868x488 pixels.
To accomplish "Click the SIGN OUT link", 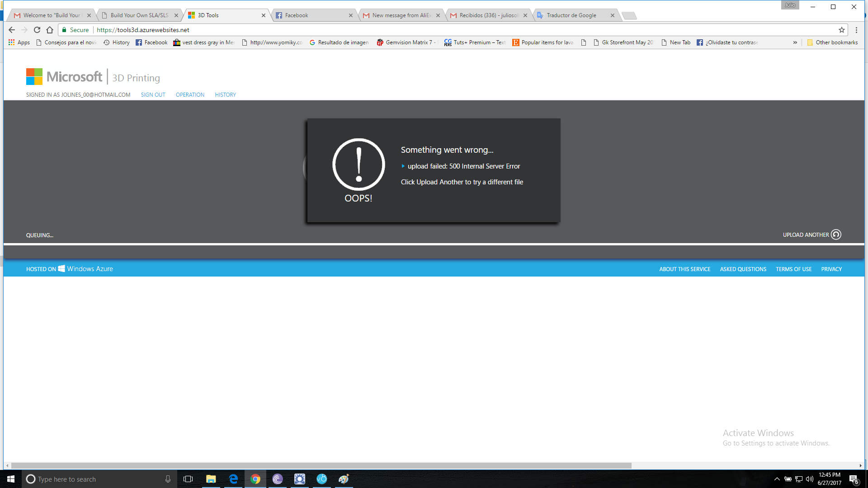I will point(153,95).
